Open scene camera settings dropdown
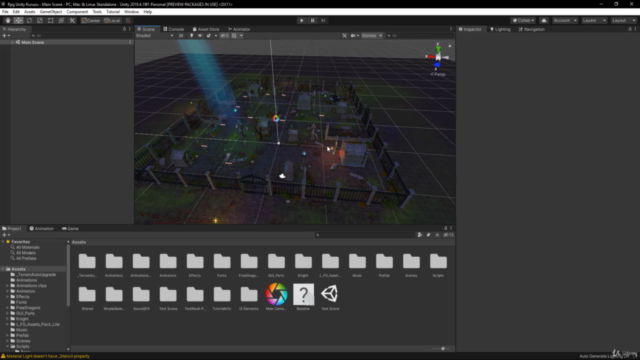 click(x=355, y=36)
